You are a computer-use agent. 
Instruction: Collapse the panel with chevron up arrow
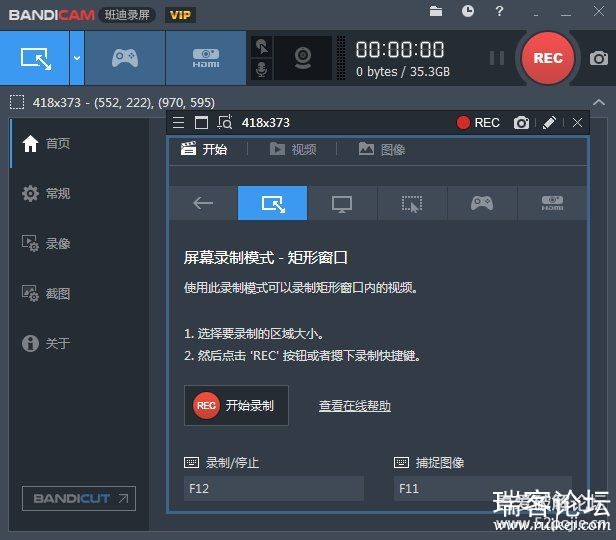tap(599, 103)
